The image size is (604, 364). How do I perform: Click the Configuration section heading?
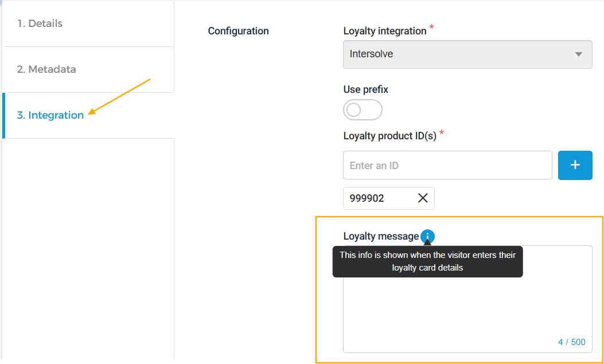(238, 31)
